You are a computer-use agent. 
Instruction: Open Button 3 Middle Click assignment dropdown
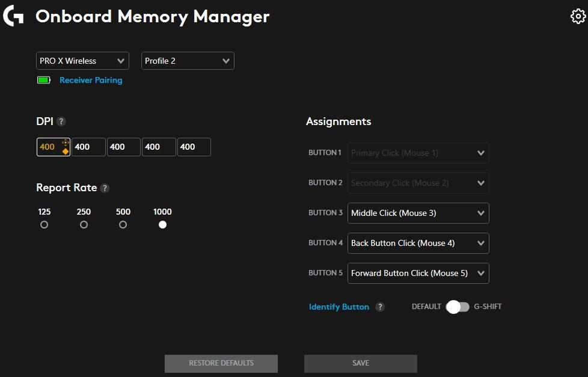(x=418, y=213)
